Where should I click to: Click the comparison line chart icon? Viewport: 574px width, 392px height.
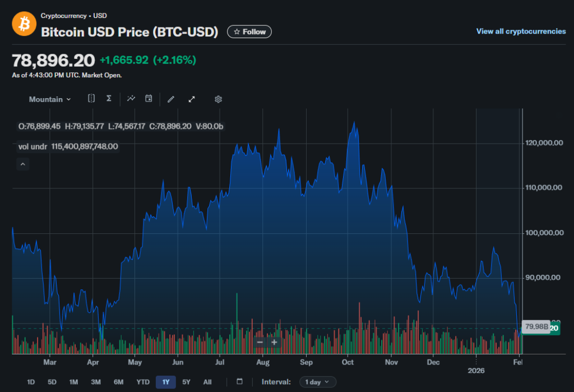pyautogui.click(x=131, y=99)
